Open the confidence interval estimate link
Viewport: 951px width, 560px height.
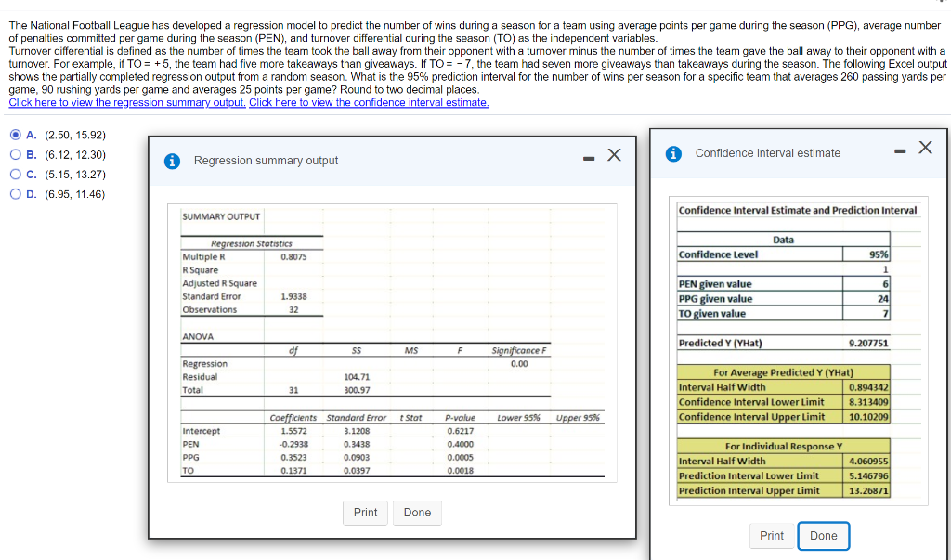[369, 102]
